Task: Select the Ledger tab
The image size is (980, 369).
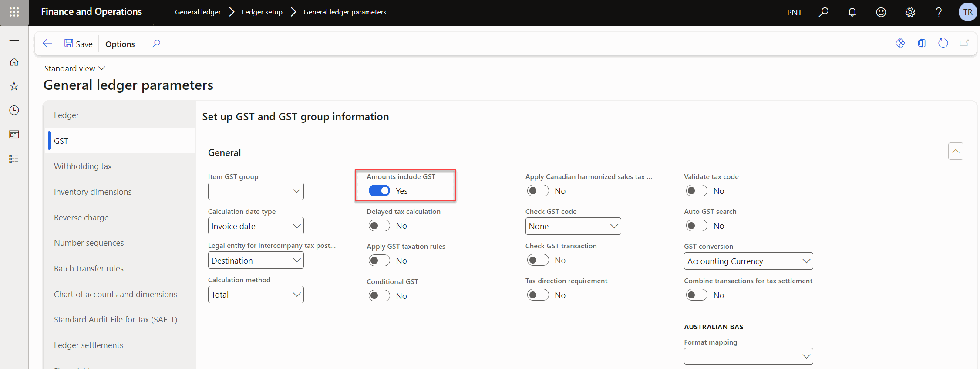Action: [120, 115]
